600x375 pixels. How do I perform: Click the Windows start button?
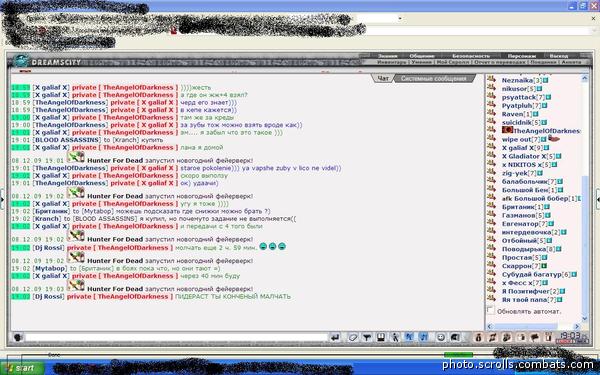(22, 368)
